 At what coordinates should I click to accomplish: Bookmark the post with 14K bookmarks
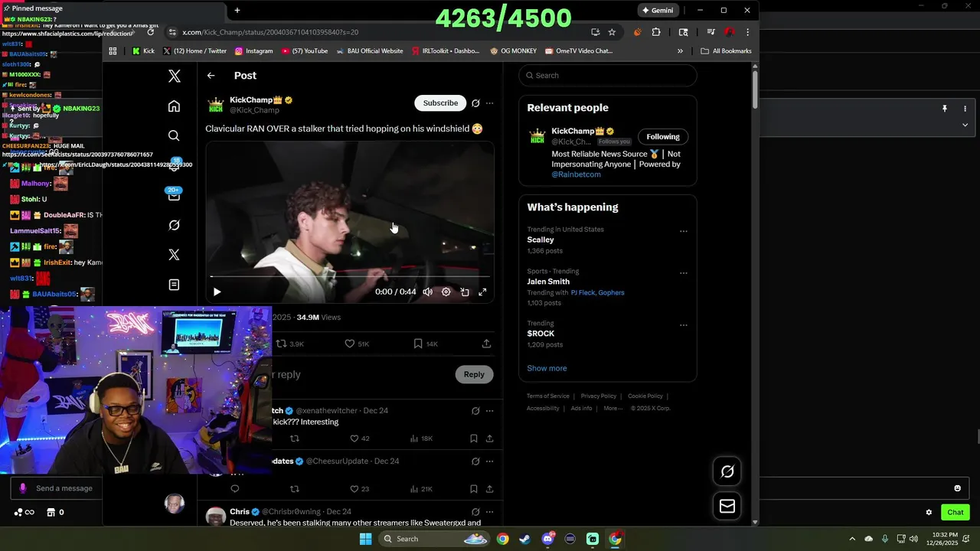(x=426, y=344)
